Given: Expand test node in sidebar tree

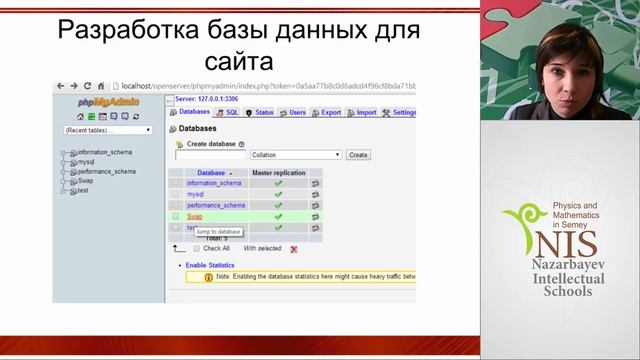Looking at the screenshot, I should pos(63,191).
